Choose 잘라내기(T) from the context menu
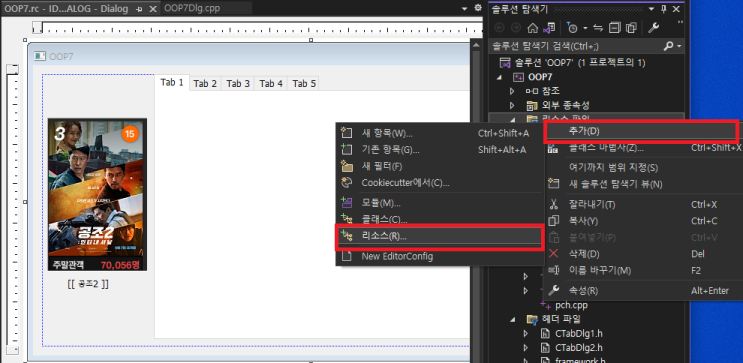The height and width of the screenshot is (363, 743). tap(644, 205)
